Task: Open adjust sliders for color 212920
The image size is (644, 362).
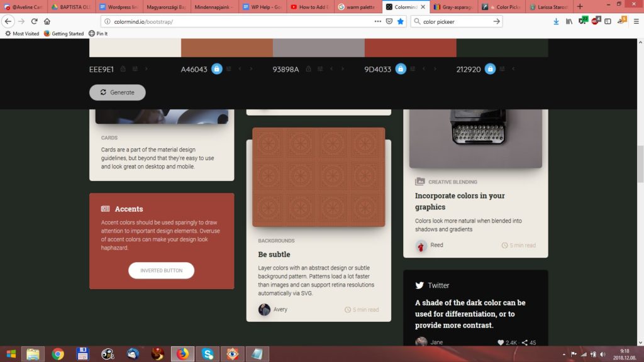Action: pos(502,69)
